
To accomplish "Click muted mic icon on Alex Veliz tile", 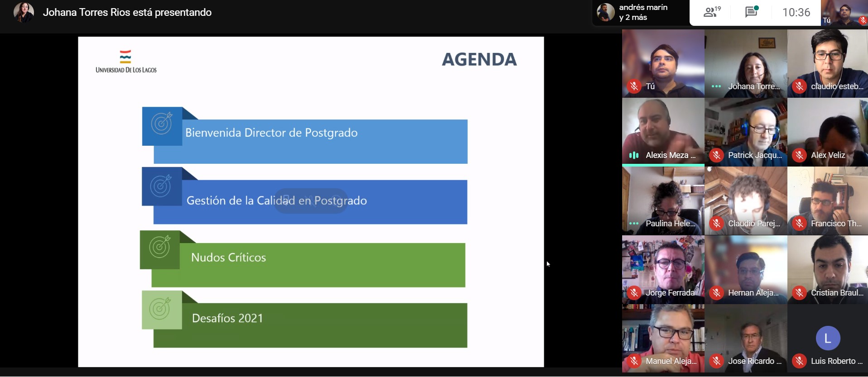I will point(799,155).
